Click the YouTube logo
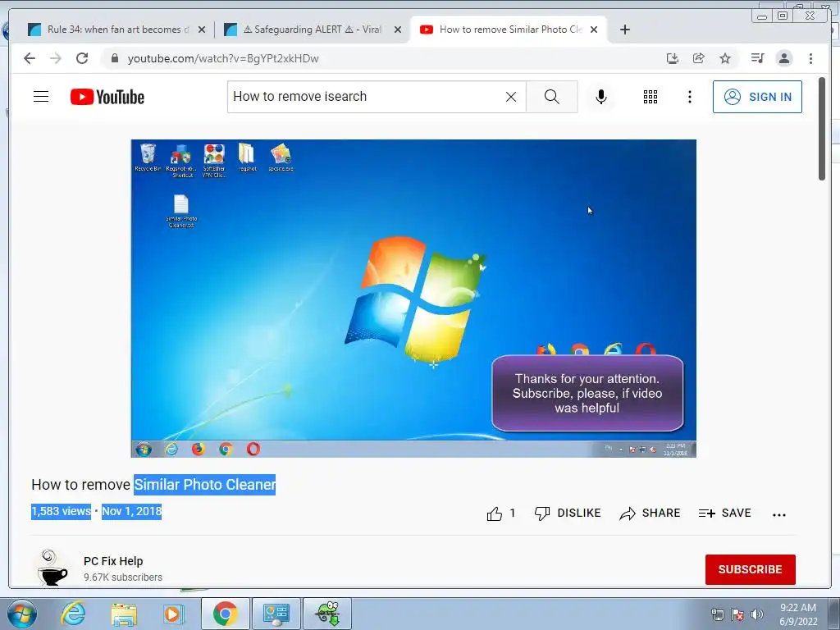This screenshot has width=840, height=630. 107,97
